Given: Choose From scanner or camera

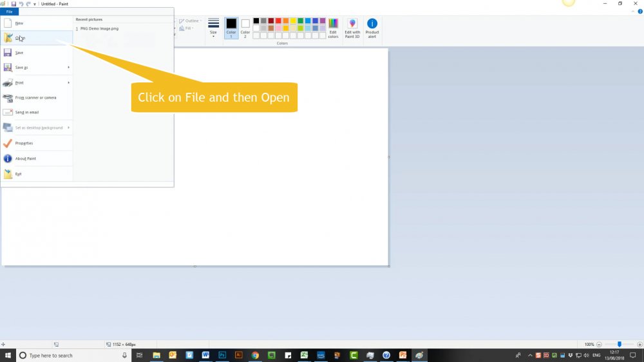Looking at the screenshot, I should [37, 98].
